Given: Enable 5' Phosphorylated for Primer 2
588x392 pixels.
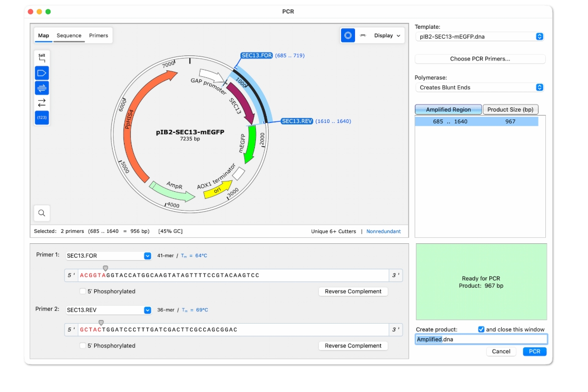Looking at the screenshot, I should (x=82, y=345).
